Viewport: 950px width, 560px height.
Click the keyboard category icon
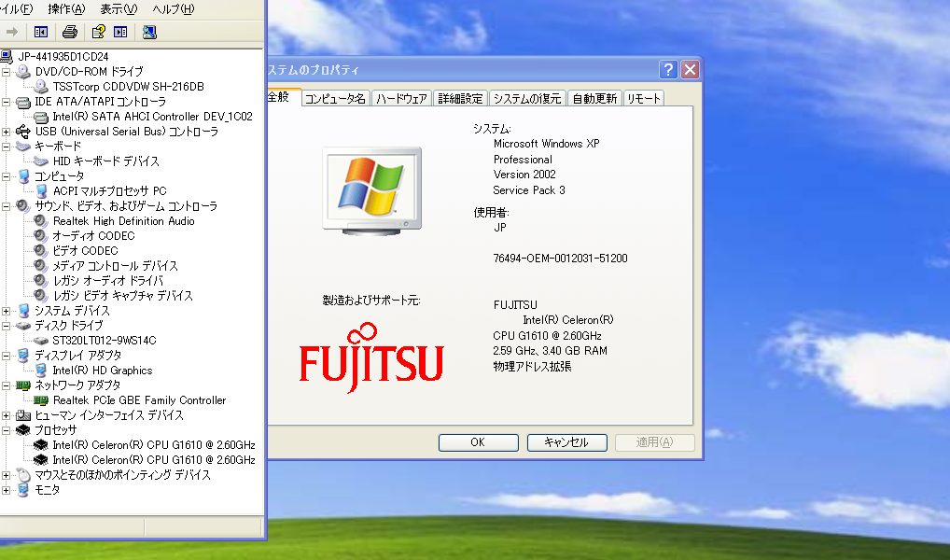23,146
